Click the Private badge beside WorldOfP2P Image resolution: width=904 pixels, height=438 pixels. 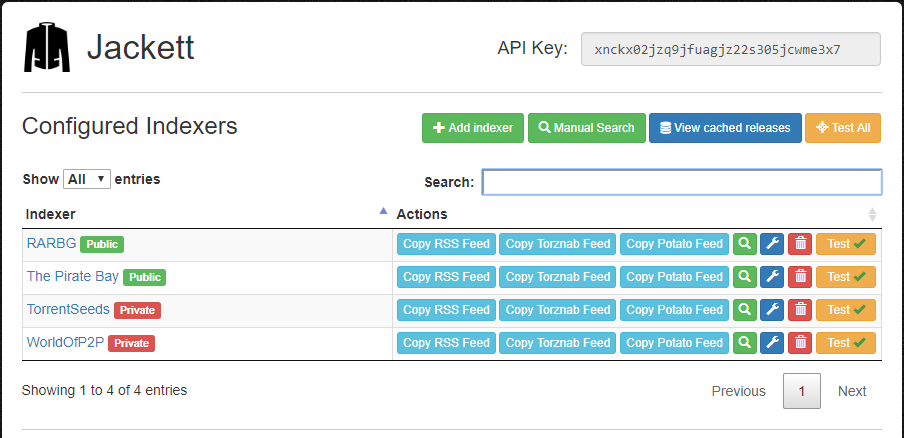point(131,343)
